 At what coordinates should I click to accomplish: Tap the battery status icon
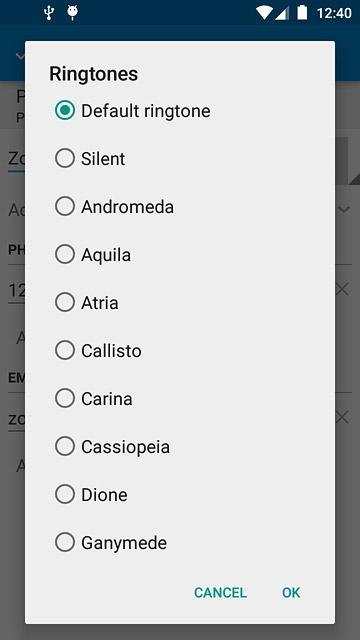[302, 13]
